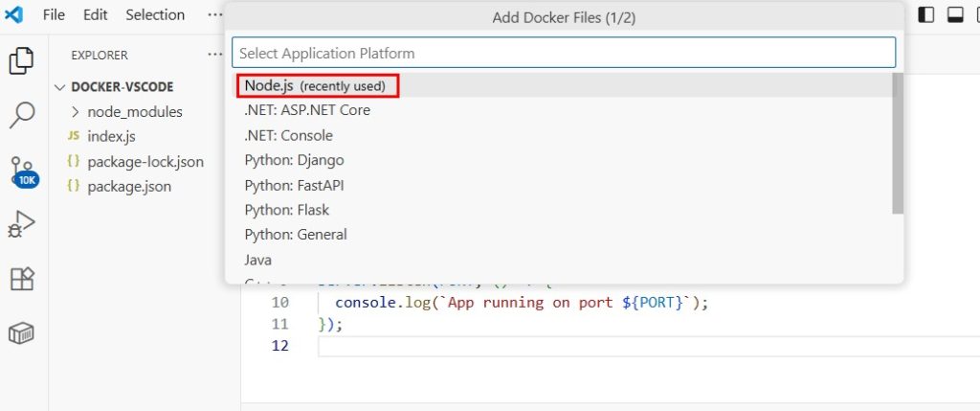Viewport: 980px width, 411px height.
Task: Open the Explorer panel more actions ellipsis
Action: (x=214, y=55)
